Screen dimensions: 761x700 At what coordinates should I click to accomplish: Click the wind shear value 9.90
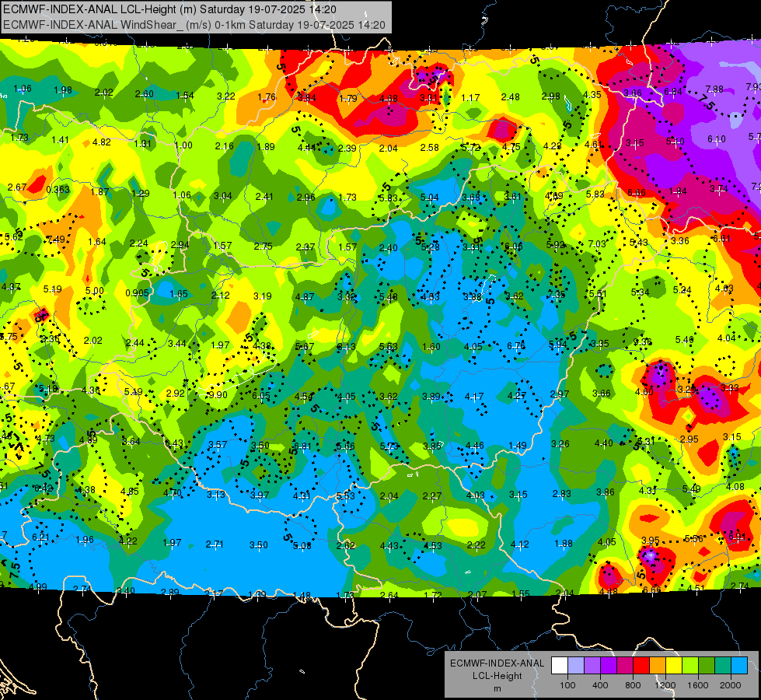(x=218, y=394)
